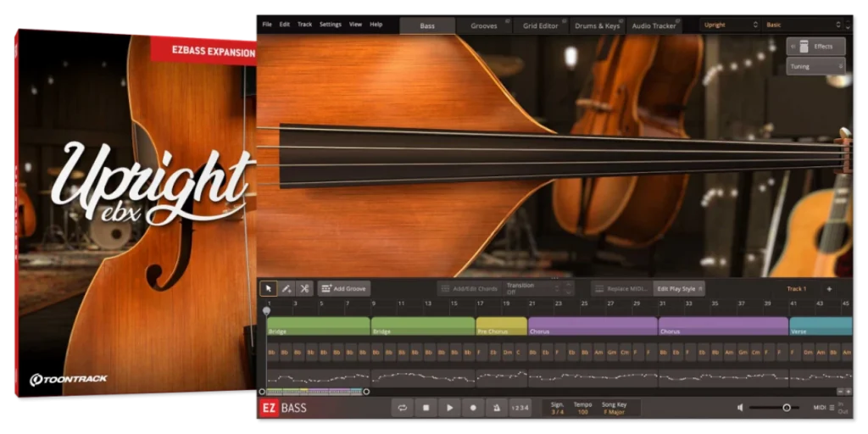Select the pencil draw tool
This screenshot has height=434, width=868.
pos(287,289)
